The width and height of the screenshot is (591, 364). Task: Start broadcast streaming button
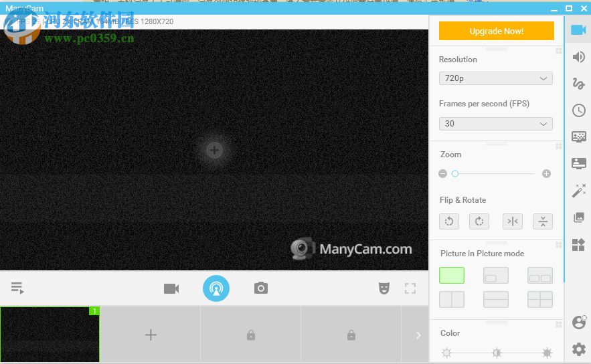pyautogui.click(x=216, y=288)
